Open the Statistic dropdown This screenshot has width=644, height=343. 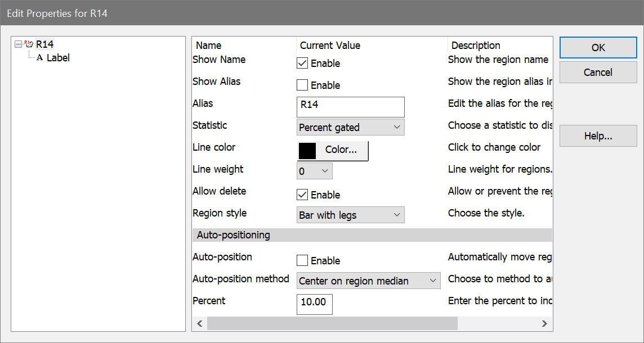(x=350, y=128)
